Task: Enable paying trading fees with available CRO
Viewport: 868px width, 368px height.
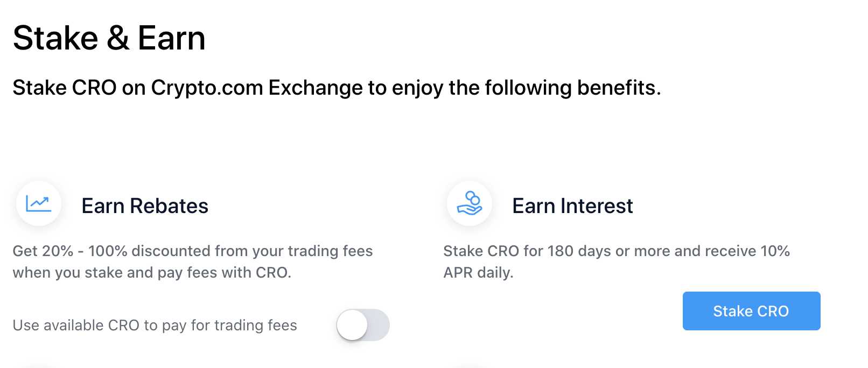Action: coord(363,325)
